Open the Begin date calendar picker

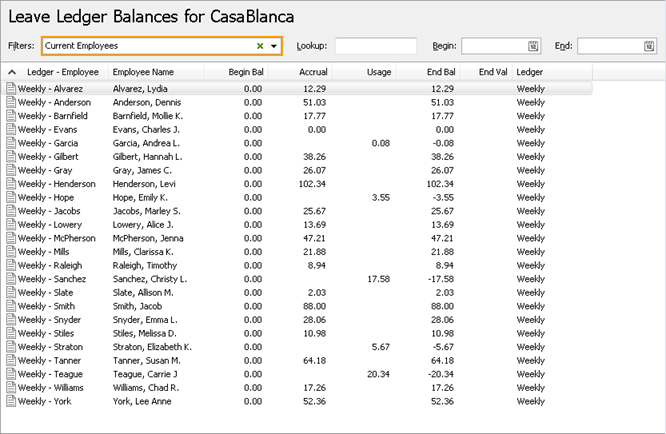533,46
